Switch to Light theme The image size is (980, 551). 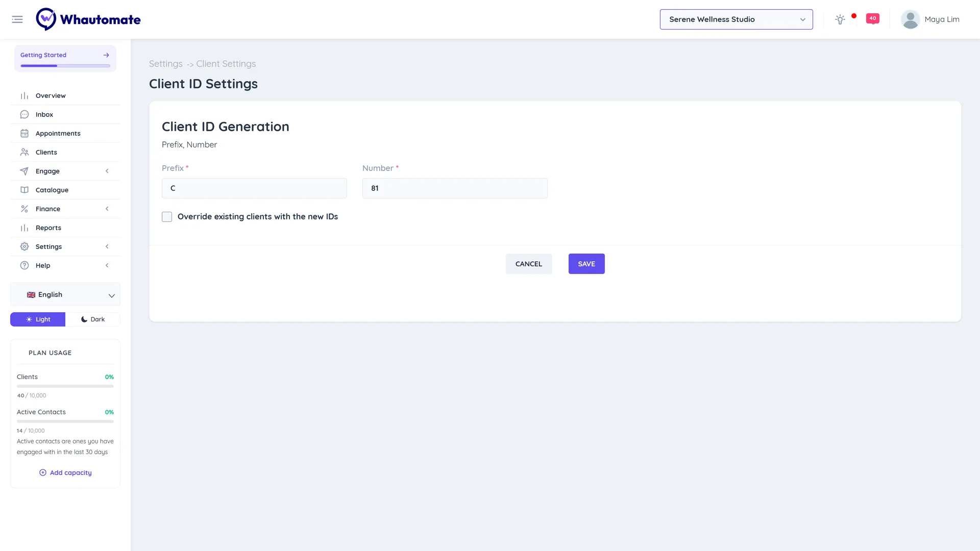coord(38,319)
